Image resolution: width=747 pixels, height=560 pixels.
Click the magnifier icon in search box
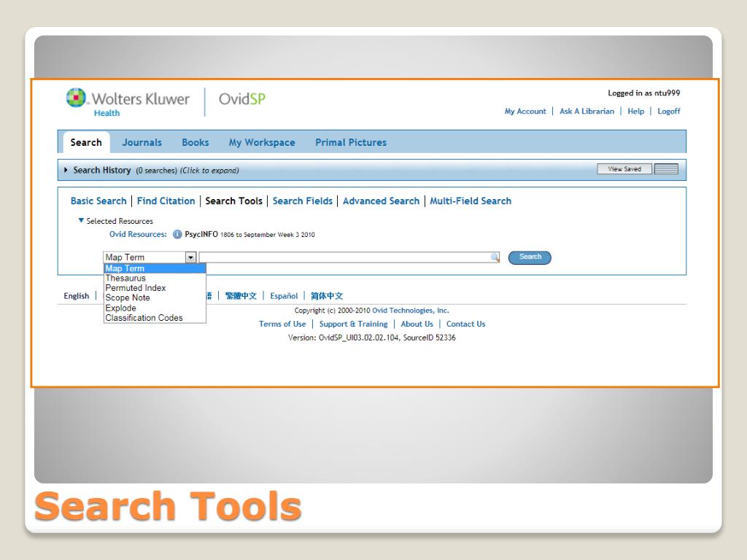pyautogui.click(x=495, y=257)
